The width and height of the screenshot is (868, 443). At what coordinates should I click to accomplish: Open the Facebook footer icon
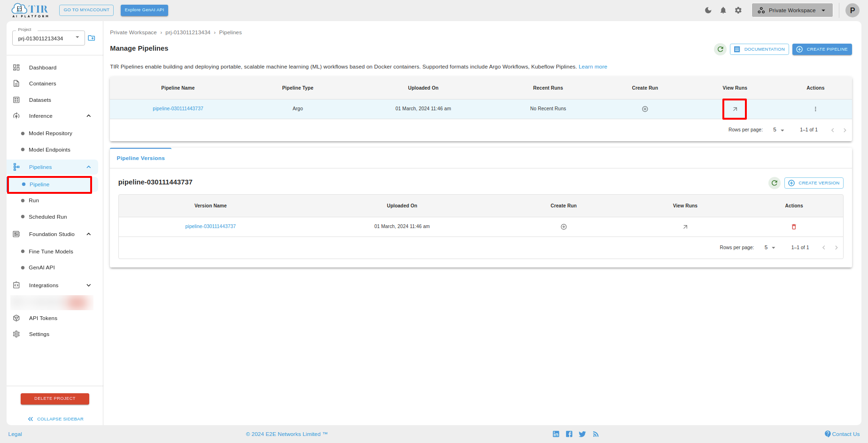coord(569,434)
